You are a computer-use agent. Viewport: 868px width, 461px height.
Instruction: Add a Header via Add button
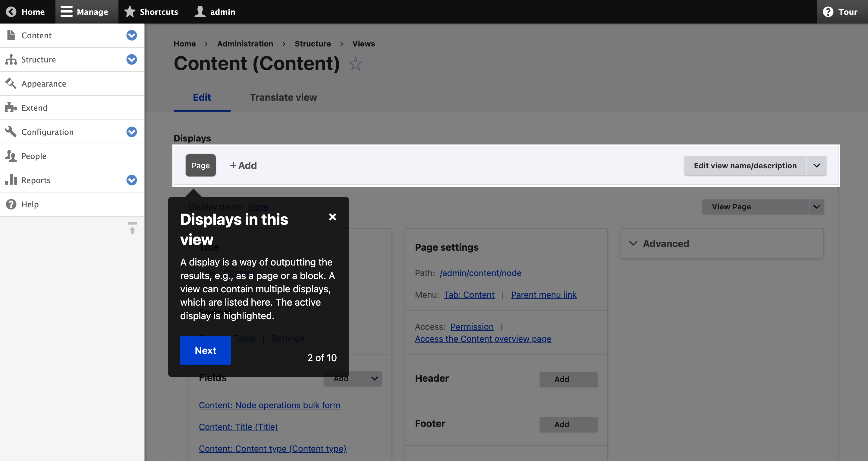568,379
